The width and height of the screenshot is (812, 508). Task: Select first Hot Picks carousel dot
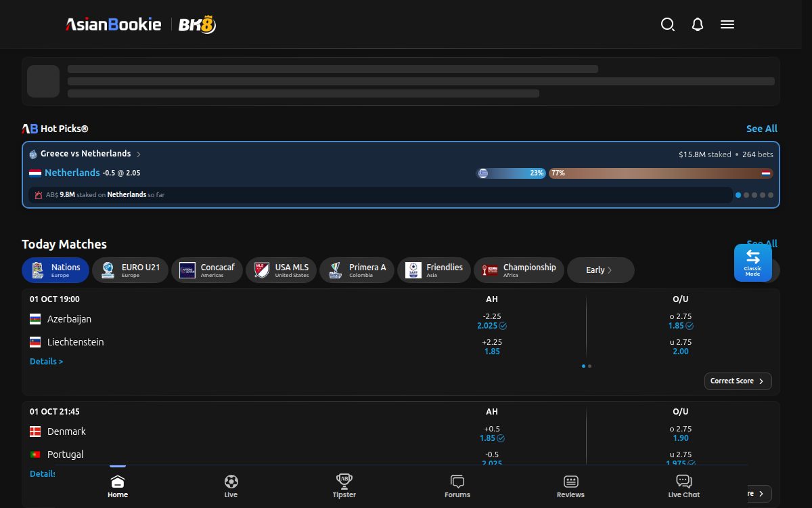738,195
